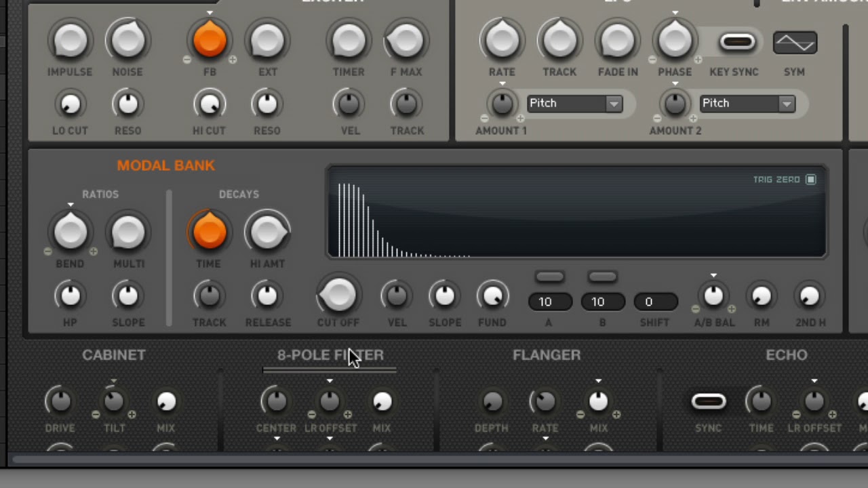Screen dimensions: 868x488
Task: Open the AMOUNT 1 Pitch destination dropdown
Action: click(x=574, y=104)
